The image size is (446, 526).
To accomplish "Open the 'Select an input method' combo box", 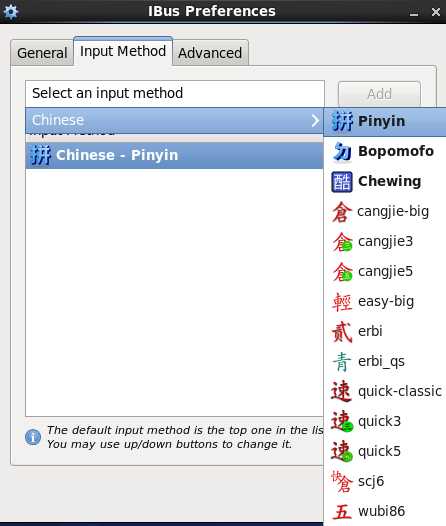I will [175, 93].
